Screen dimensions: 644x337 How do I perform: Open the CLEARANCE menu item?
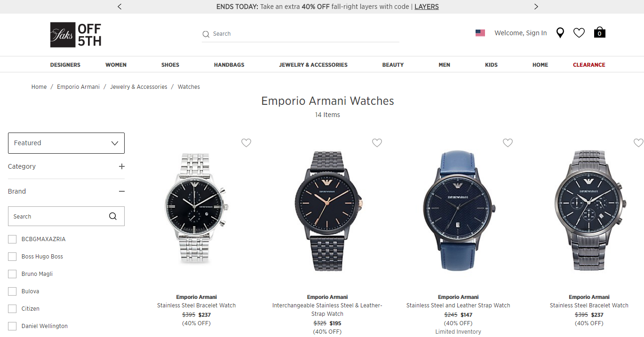[589, 65]
